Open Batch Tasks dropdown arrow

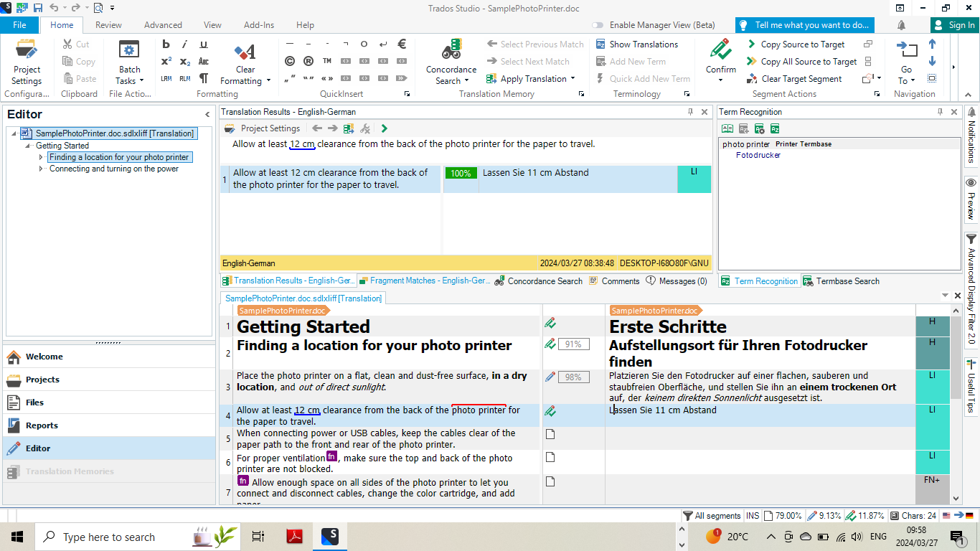[x=141, y=81]
